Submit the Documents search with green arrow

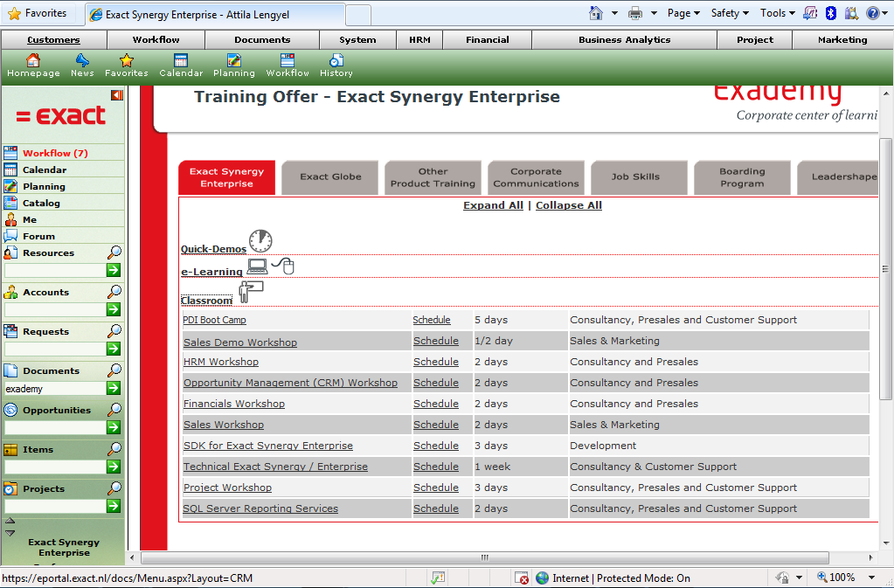[x=114, y=388]
